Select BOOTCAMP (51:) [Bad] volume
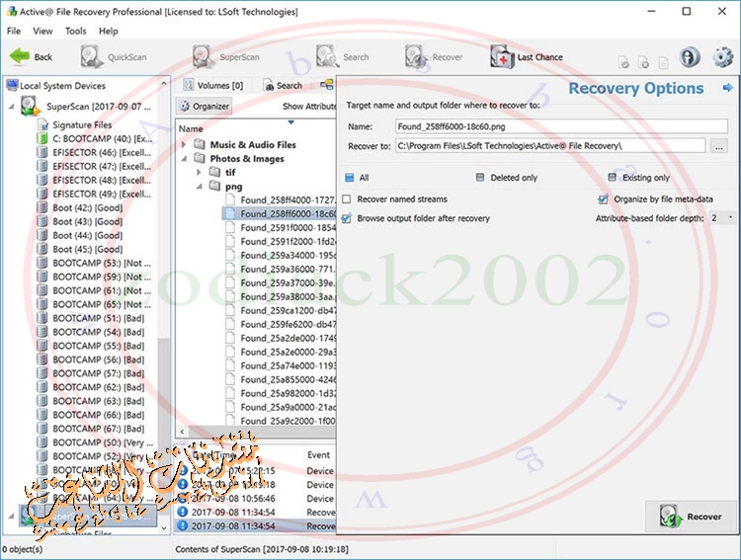Screen dimensions: 741x560 coord(91,318)
